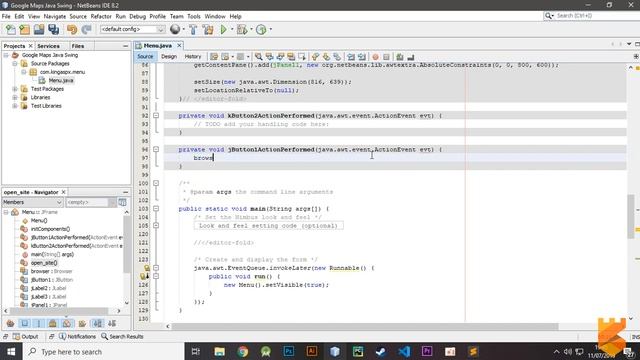Image resolution: width=640 pixels, height=360 pixels.
Task: Toggle the Navigator split view icon
Action: coord(122,202)
